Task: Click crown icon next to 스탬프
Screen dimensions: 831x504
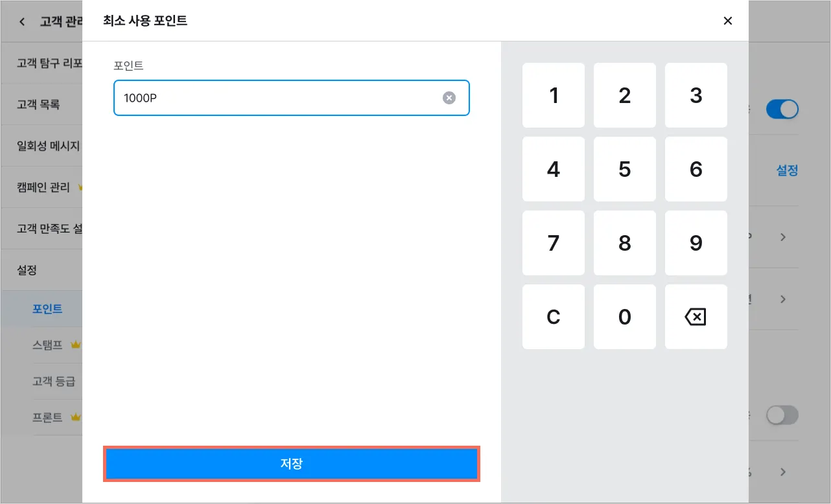Action: 76,345
